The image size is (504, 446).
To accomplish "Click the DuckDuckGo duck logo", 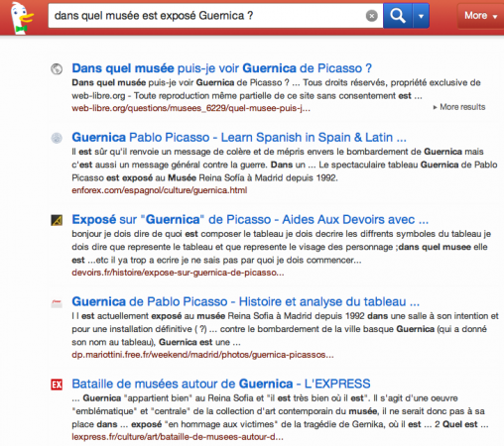I will point(22,17).
